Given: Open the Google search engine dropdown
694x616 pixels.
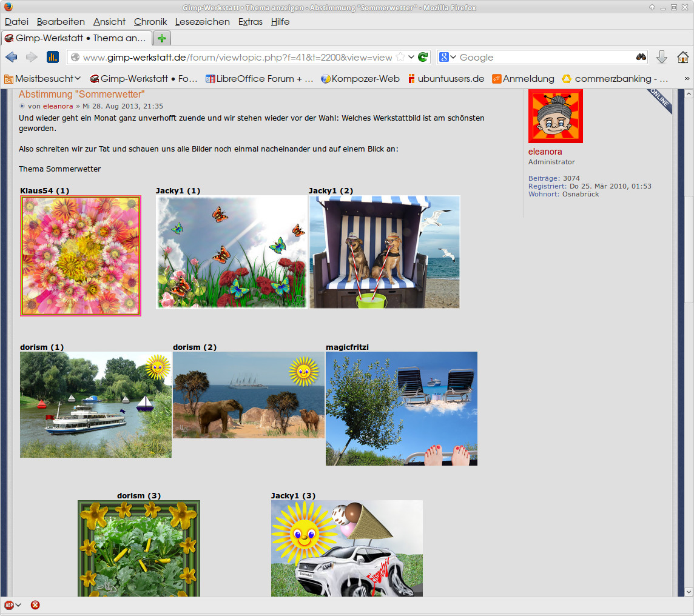Looking at the screenshot, I should 448,57.
